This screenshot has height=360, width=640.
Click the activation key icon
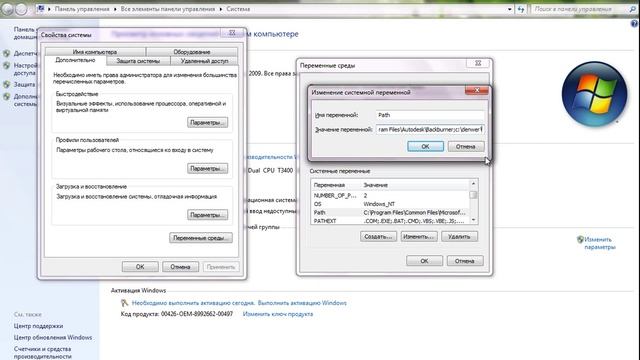tap(124, 303)
